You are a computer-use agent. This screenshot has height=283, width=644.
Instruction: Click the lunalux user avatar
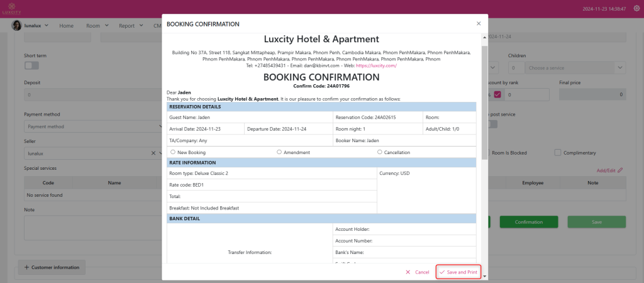[x=16, y=26]
